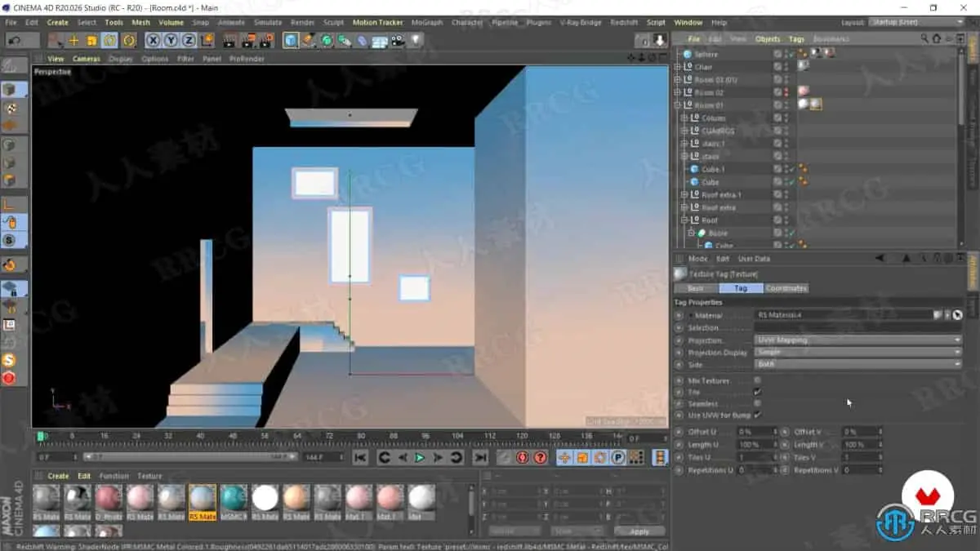
Task: Click the Floor environment icon
Action: (381, 40)
